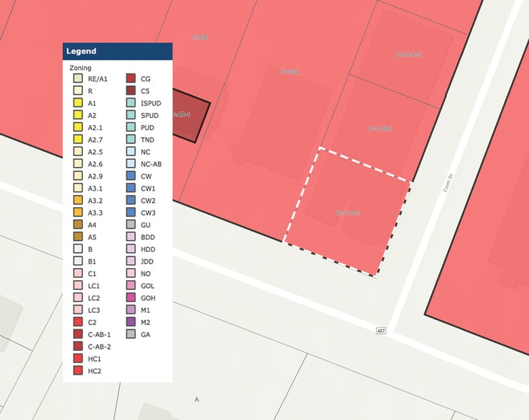Click the M2 purple legend swatch
The image size is (529, 420).
coord(131,322)
